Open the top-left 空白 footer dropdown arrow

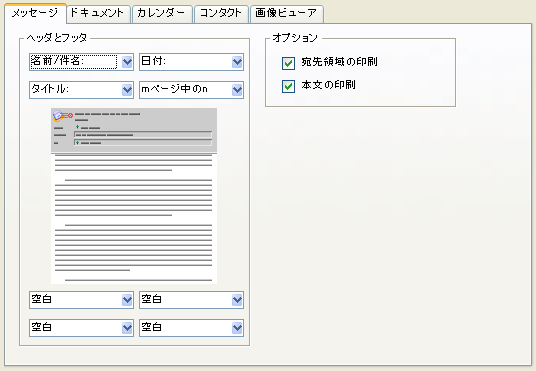click(127, 300)
